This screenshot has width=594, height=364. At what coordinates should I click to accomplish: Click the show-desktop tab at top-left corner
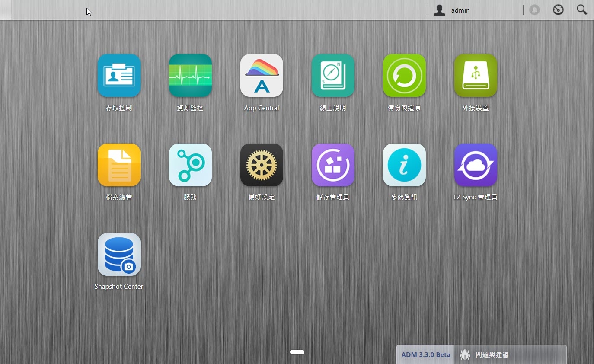click(x=6, y=10)
